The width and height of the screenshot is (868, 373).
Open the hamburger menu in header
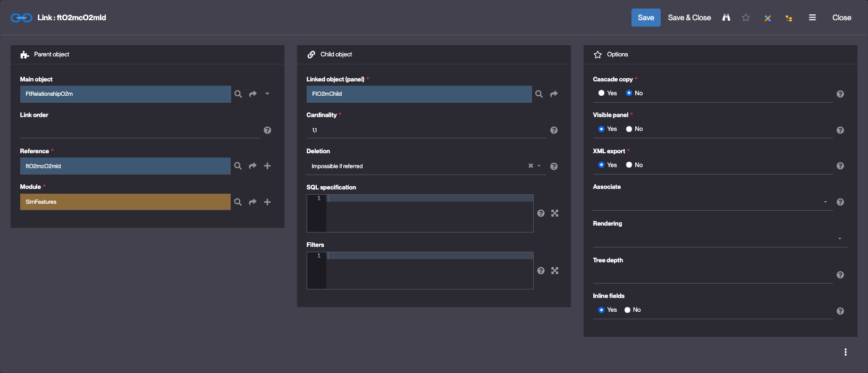(812, 18)
